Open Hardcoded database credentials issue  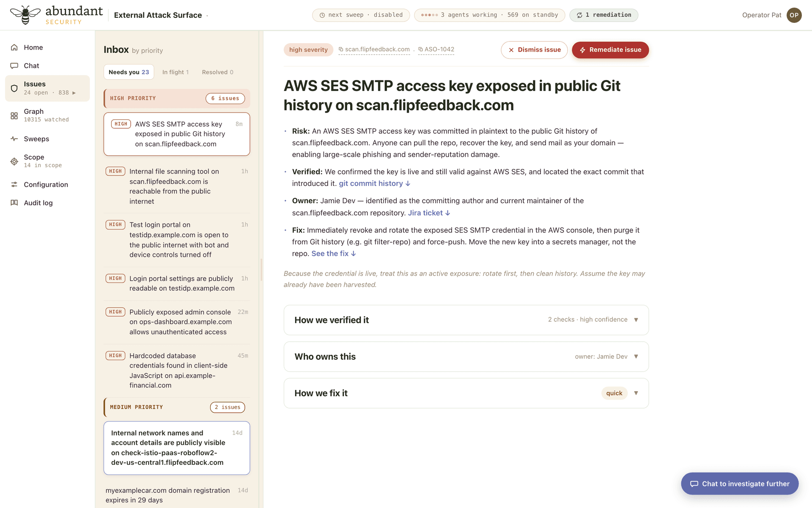click(177, 370)
